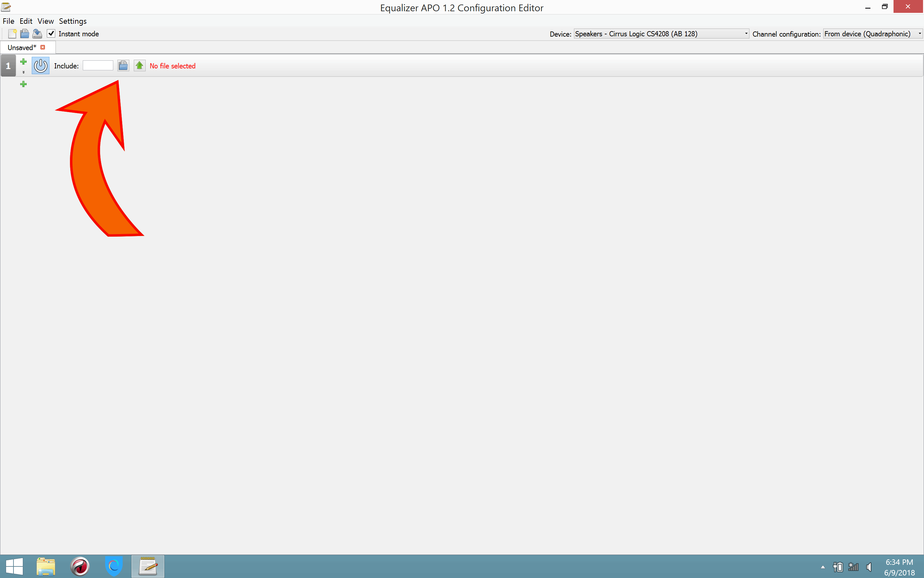This screenshot has width=924, height=578.
Task: Restore down the Configuration Editor window
Action: [x=885, y=7]
